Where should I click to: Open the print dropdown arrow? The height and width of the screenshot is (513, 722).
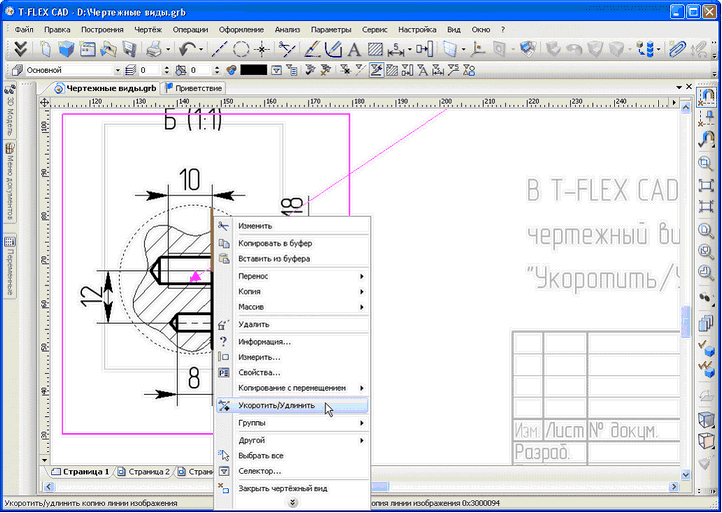pyautogui.click(x=168, y=49)
